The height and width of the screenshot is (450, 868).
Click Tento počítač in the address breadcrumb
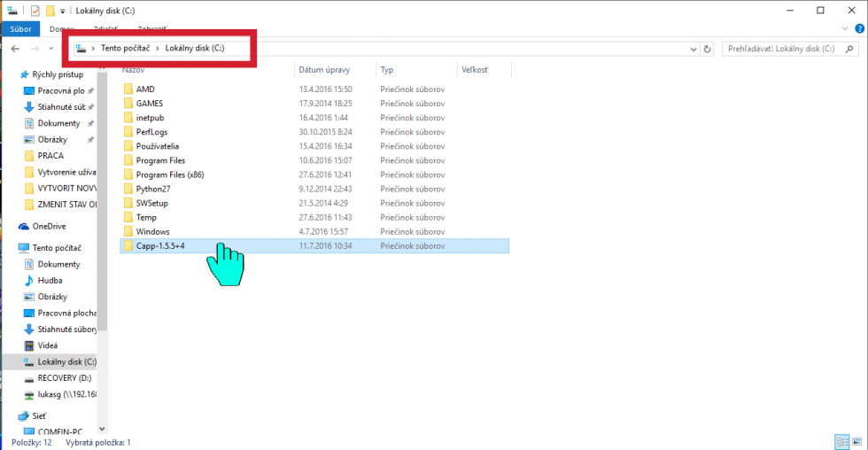click(x=125, y=48)
